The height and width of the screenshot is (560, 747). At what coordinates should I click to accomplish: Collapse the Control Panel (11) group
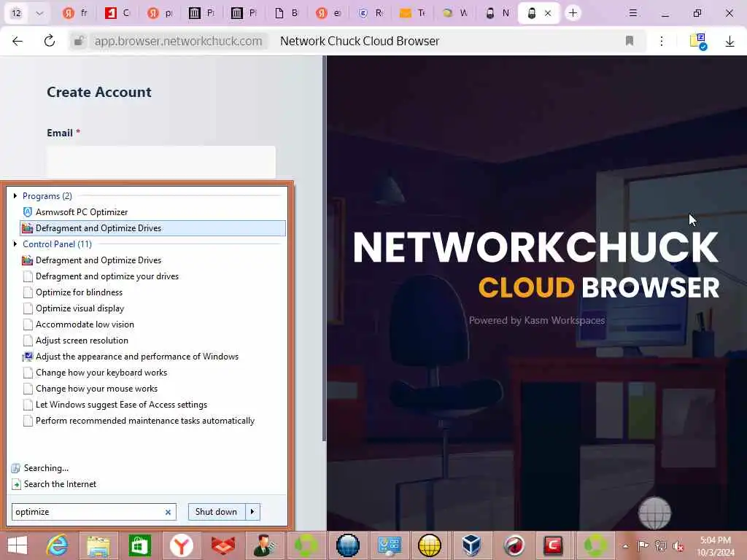coord(15,244)
